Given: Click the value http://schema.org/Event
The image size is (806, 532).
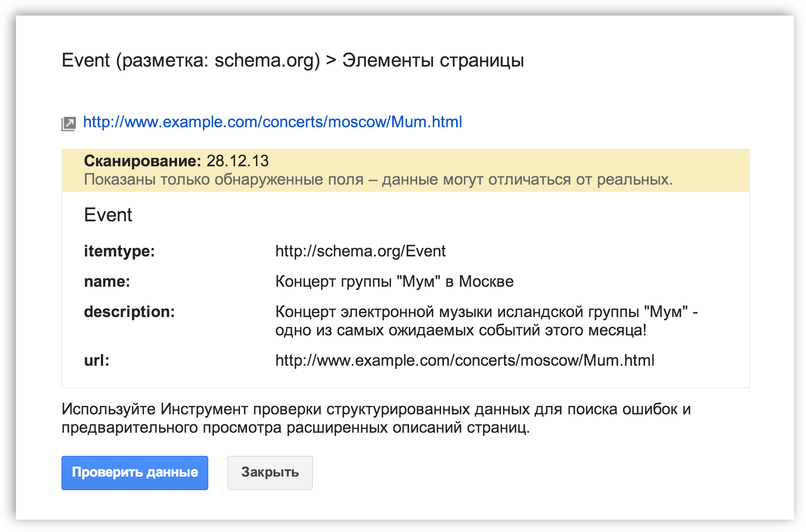Looking at the screenshot, I should (361, 251).
